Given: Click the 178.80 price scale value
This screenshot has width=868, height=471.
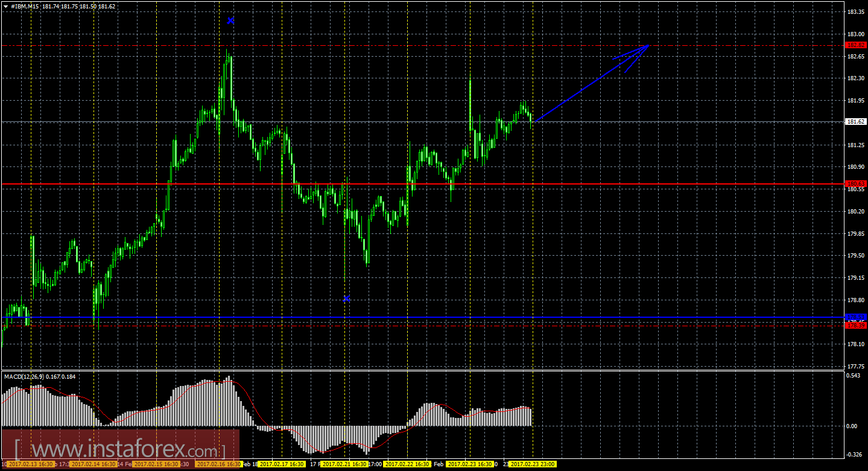Looking at the screenshot, I should coord(857,300).
